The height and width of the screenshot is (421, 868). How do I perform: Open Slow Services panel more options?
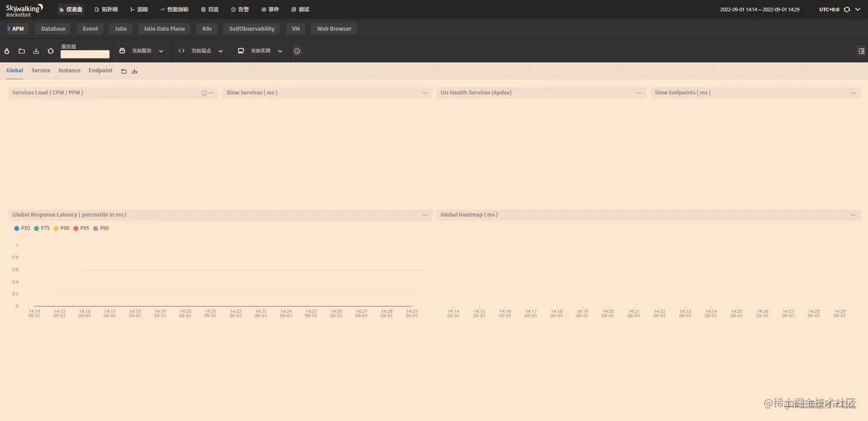425,93
